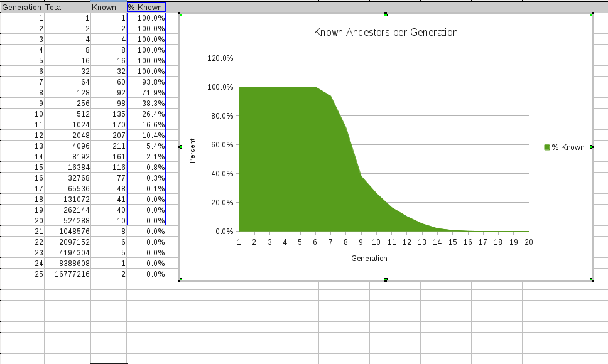Select the Generation cell 13

point(23,146)
